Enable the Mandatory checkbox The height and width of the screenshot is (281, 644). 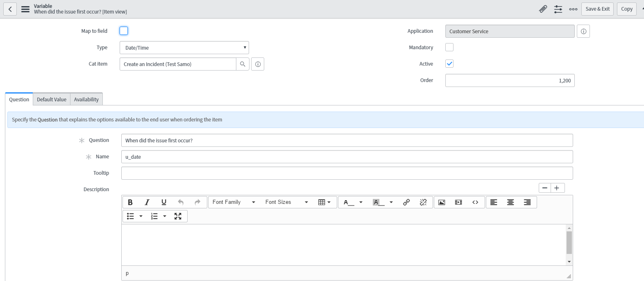click(x=449, y=47)
